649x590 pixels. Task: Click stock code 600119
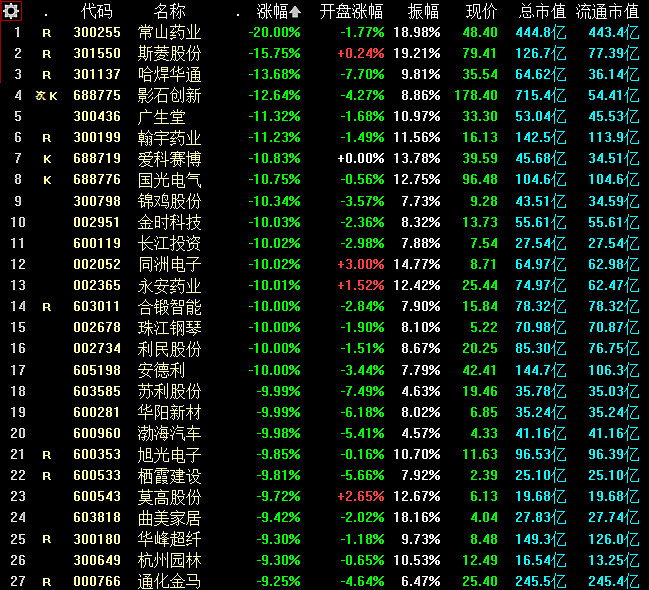[97, 243]
